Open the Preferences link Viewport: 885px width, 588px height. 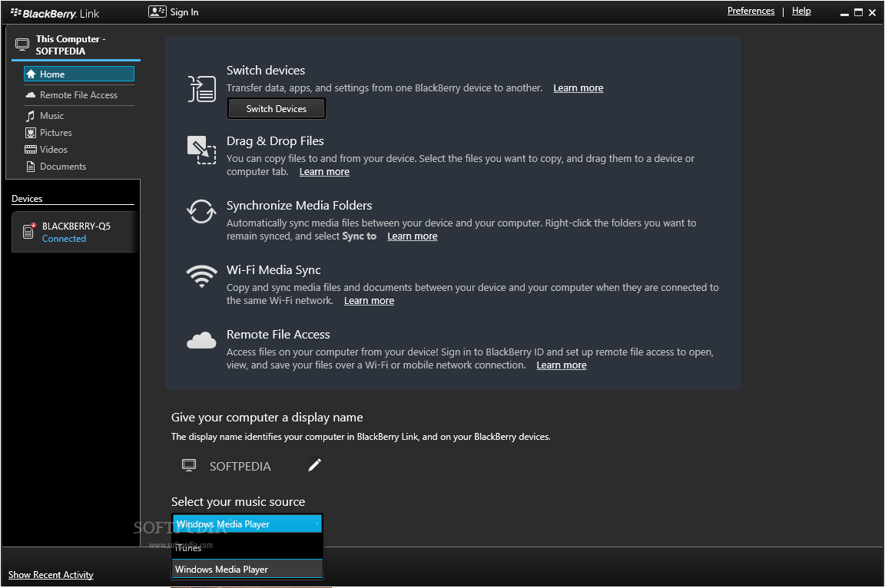(x=751, y=11)
